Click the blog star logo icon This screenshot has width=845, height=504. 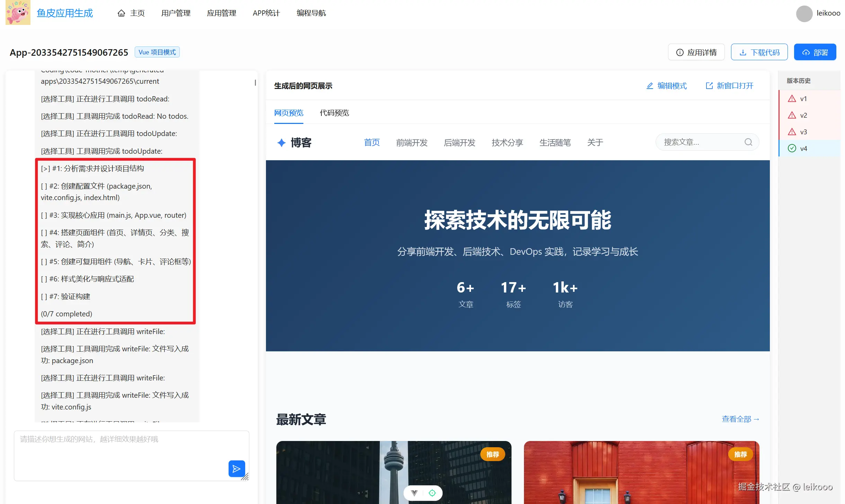281,143
